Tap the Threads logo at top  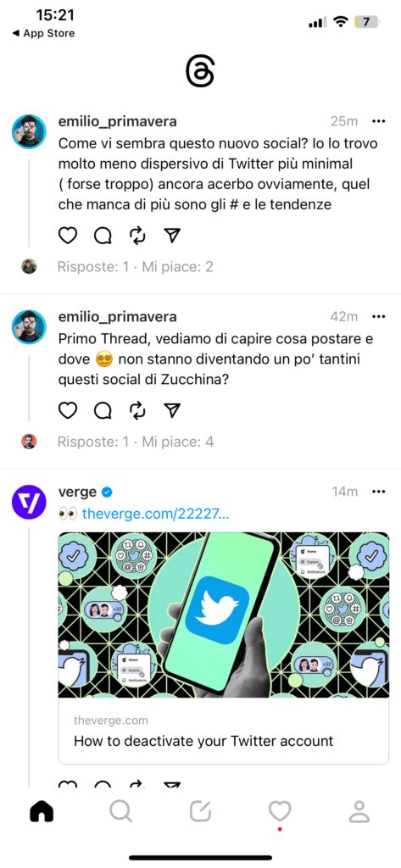(x=200, y=73)
